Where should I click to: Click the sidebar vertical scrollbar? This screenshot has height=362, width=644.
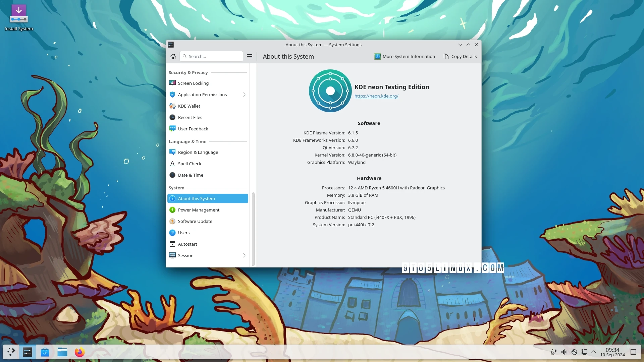(x=253, y=229)
